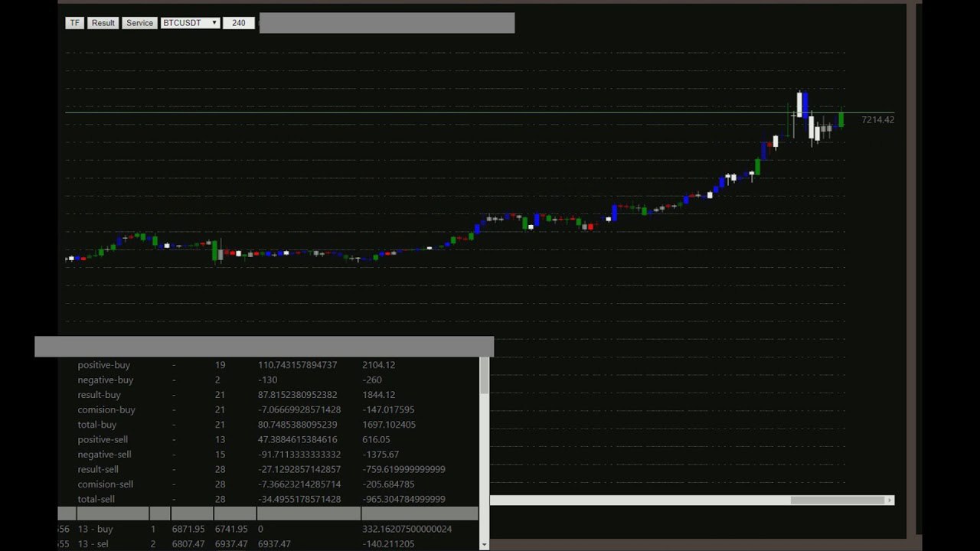
Task: Click the chart horizontal scrollbar thumb
Action: tap(838, 500)
